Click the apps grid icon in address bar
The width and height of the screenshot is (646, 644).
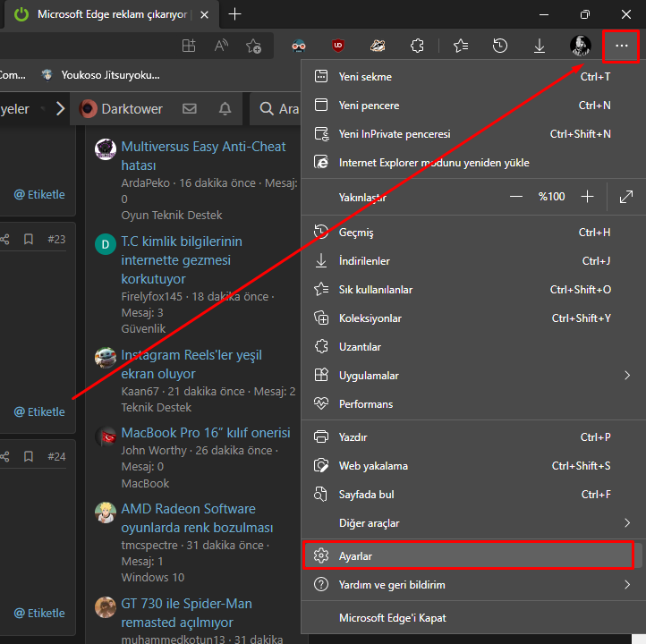tap(189, 46)
